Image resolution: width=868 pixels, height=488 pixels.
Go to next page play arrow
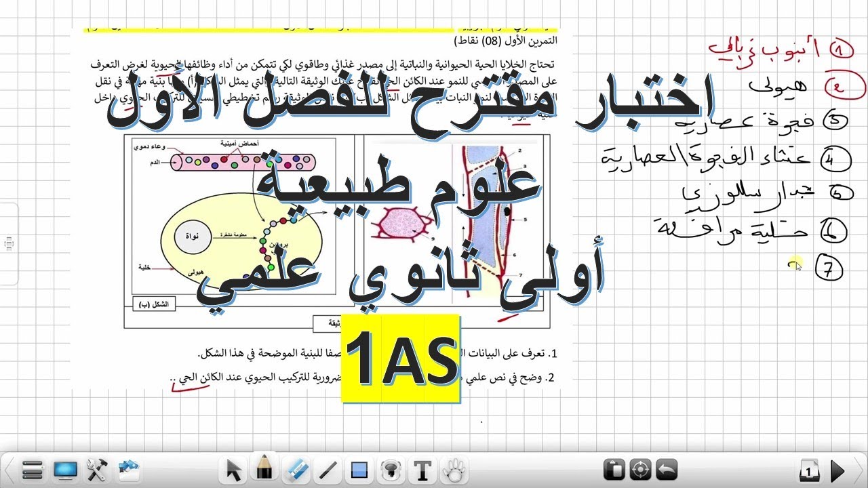point(837,470)
